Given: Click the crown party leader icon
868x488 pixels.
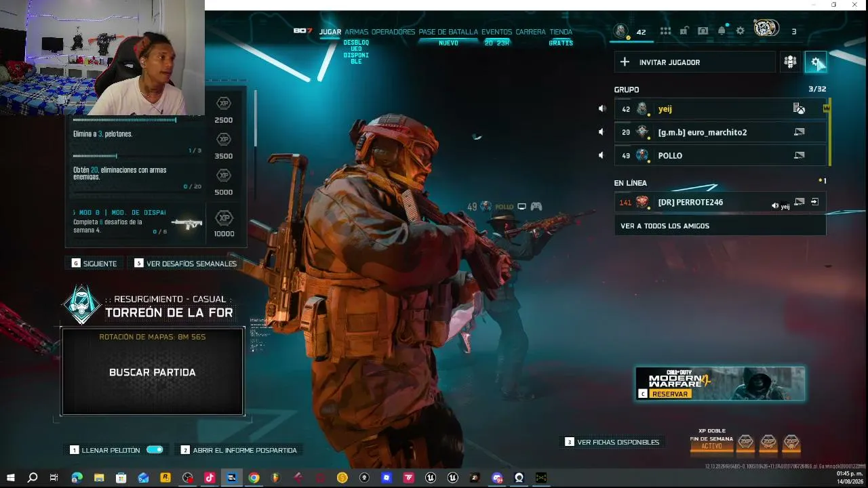Looking at the screenshot, I should tap(826, 108).
